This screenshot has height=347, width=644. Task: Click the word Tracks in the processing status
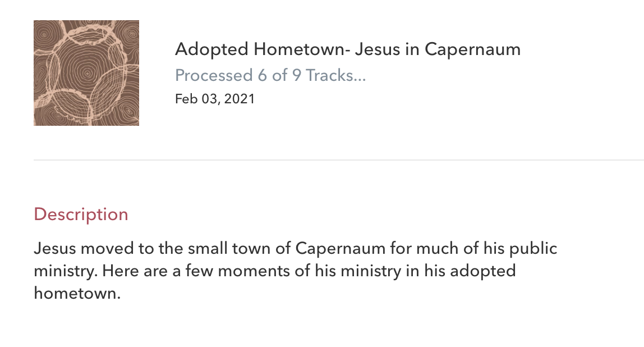(x=335, y=75)
